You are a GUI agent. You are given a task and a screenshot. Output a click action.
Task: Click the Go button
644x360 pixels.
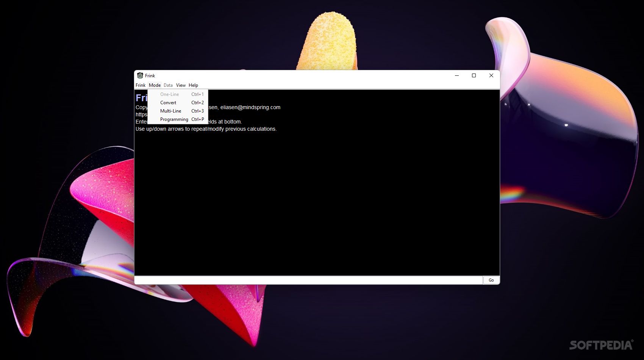tap(491, 280)
